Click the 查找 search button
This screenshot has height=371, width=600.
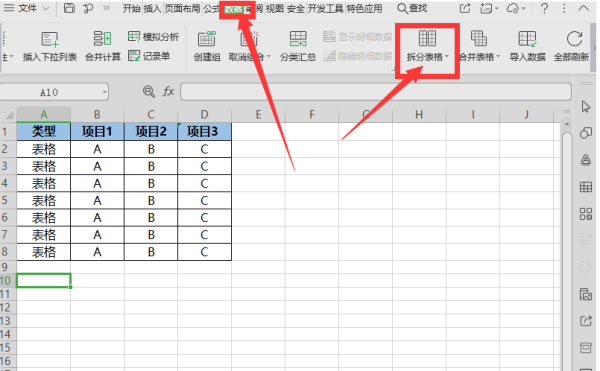point(412,8)
